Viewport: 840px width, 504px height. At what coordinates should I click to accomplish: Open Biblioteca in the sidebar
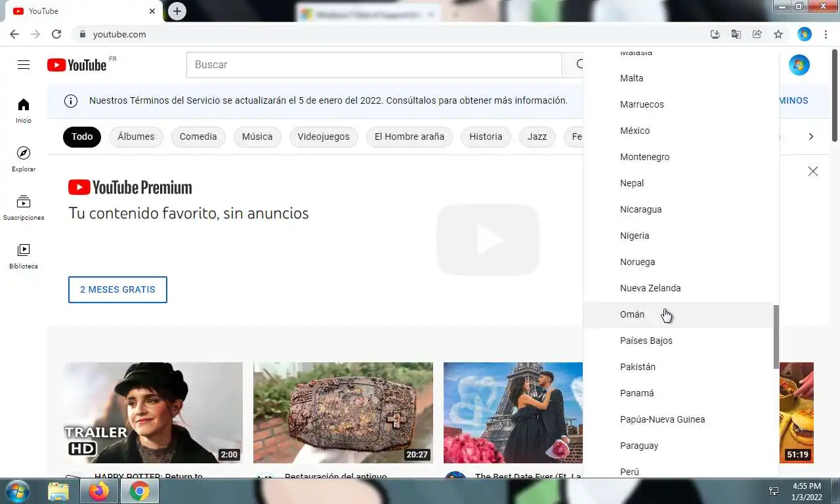24,257
